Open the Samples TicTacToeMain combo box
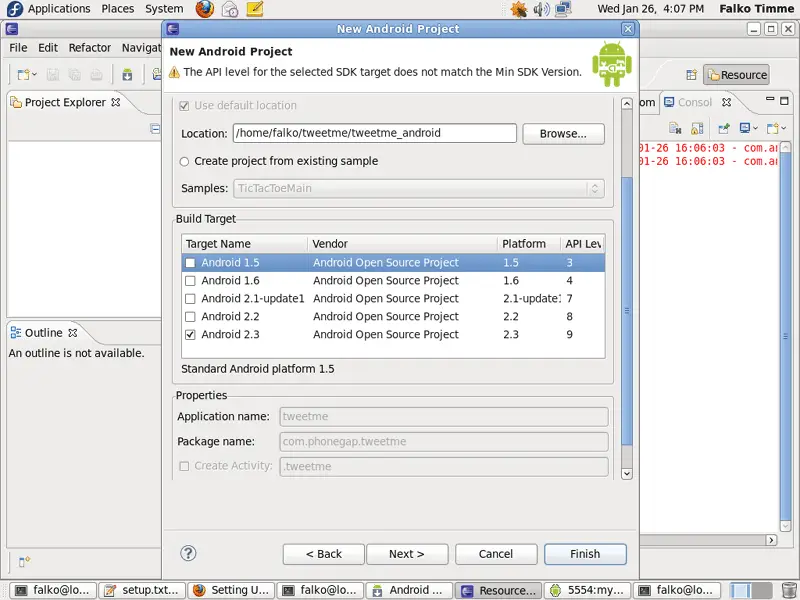The height and width of the screenshot is (600, 800). coord(419,188)
